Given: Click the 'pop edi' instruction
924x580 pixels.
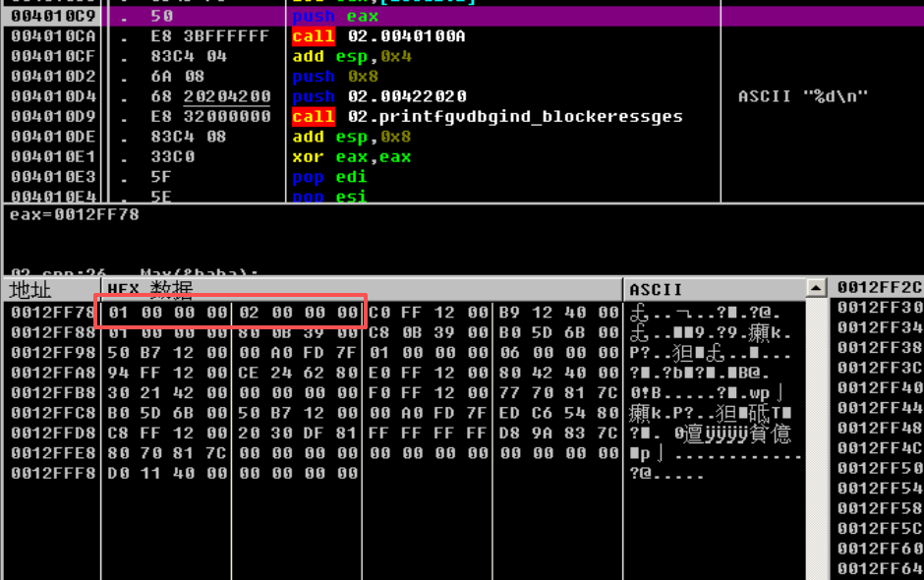Looking at the screenshot, I should click(329, 177).
